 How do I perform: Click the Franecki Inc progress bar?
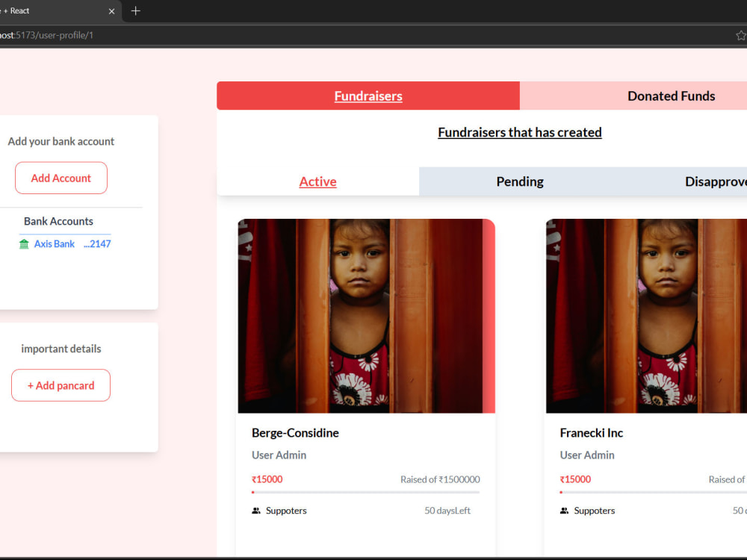pos(653,492)
